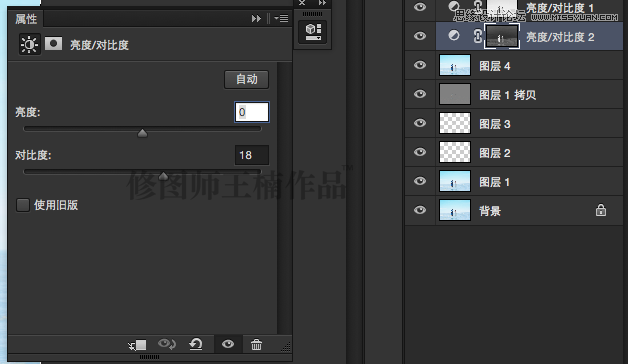Close the collapsed dock panel

pos(302,3)
